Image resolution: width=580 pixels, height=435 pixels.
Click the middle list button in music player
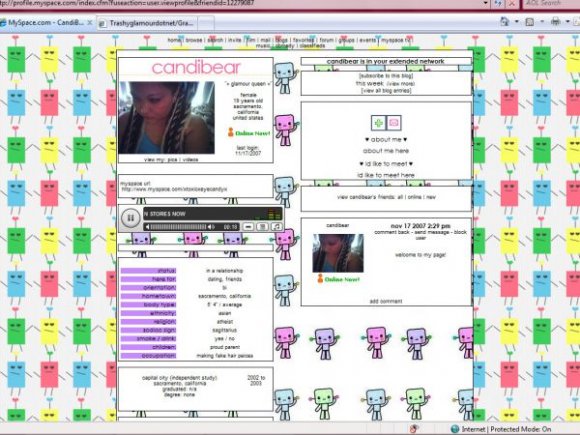[x=262, y=227]
